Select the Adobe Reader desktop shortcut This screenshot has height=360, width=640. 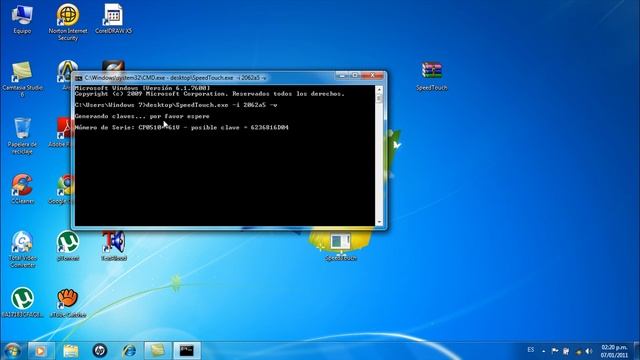coord(64,133)
